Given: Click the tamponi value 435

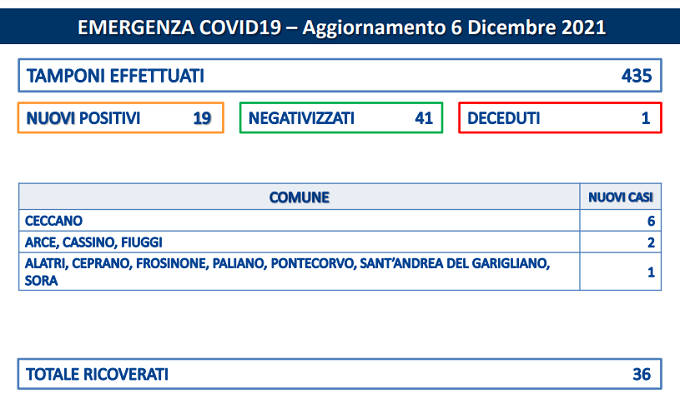Looking at the screenshot, I should [636, 76].
